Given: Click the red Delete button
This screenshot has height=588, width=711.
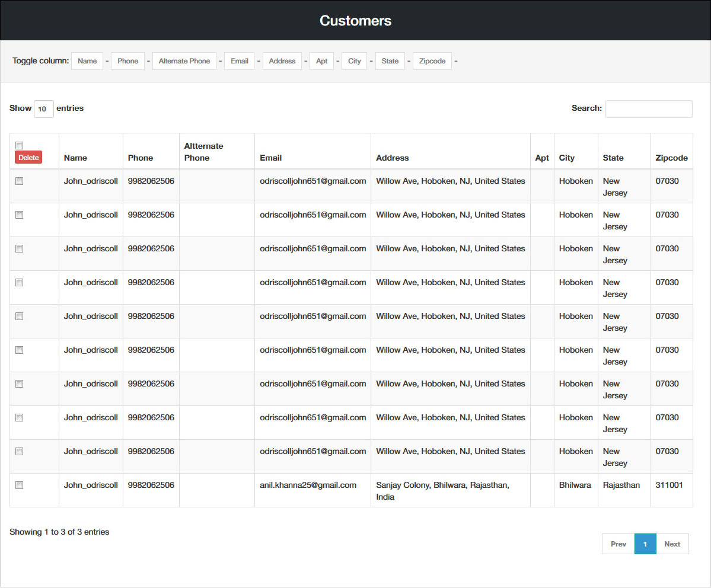Looking at the screenshot, I should [x=28, y=158].
